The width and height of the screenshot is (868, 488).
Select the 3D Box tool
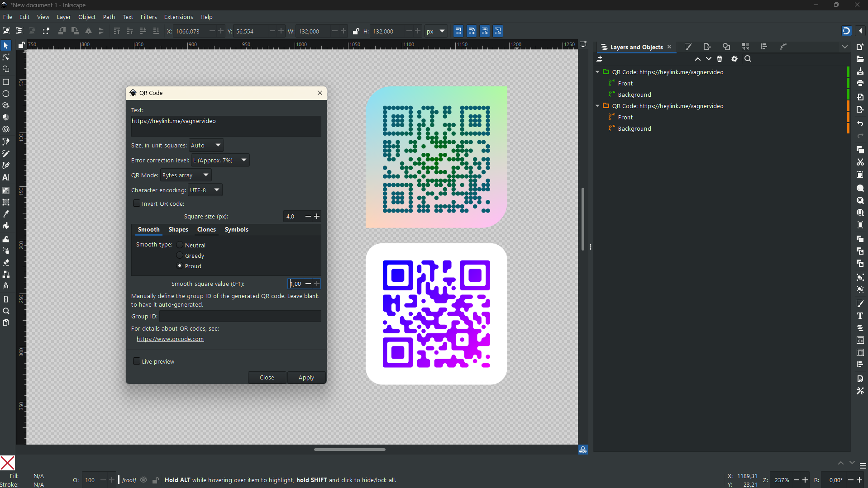6,117
